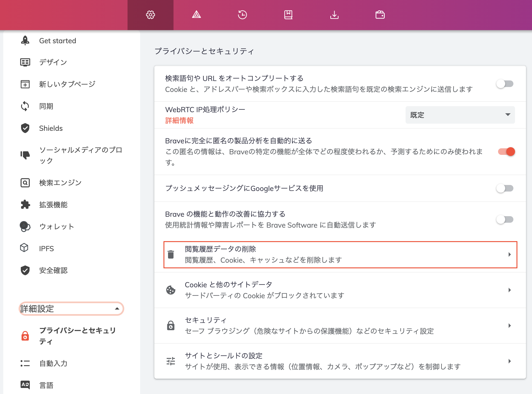Disable anonymous product analytics toggle
The width and height of the screenshot is (532, 394).
click(506, 152)
